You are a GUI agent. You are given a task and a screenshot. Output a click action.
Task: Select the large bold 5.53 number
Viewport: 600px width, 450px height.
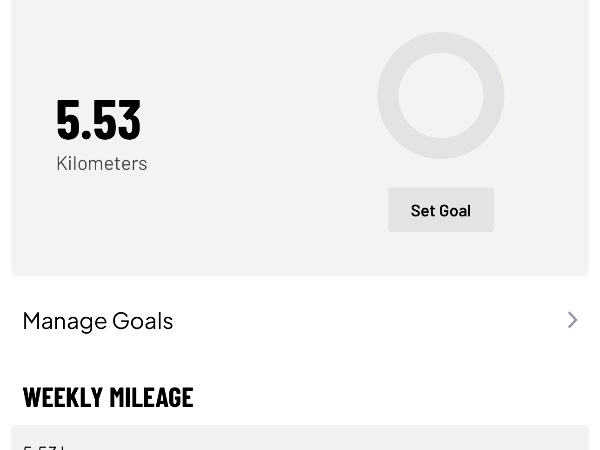click(x=98, y=118)
